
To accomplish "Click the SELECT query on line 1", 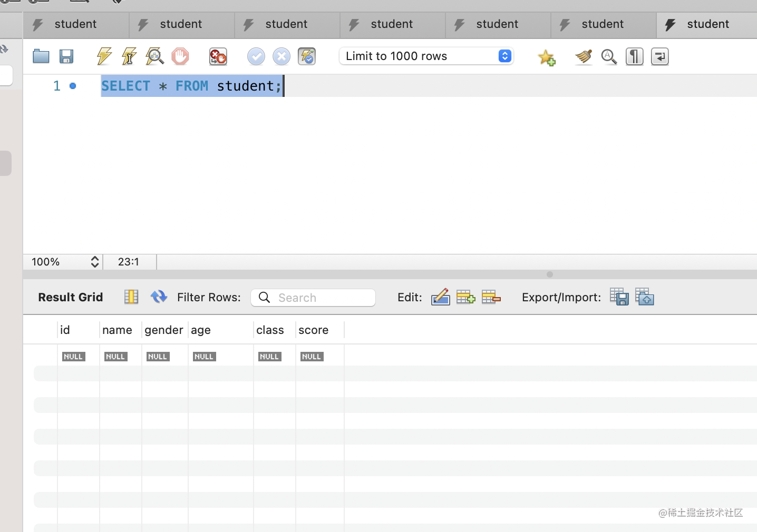I will [x=192, y=86].
